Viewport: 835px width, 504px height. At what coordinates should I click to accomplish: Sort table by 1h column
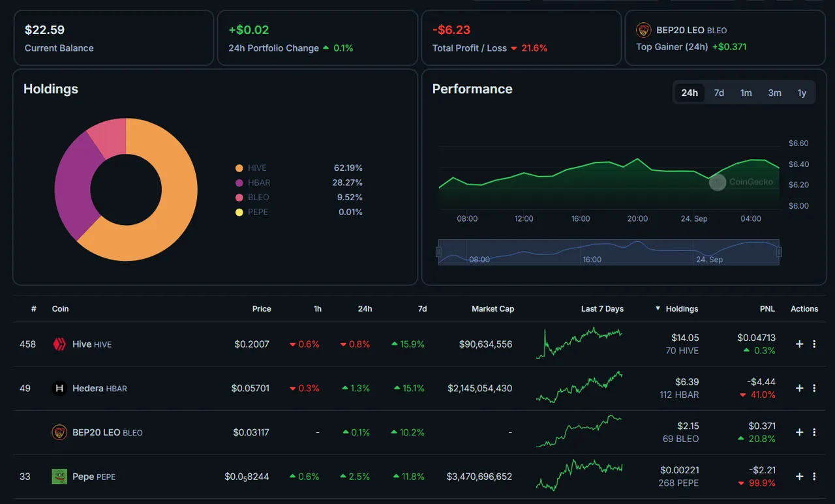[x=317, y=309]
